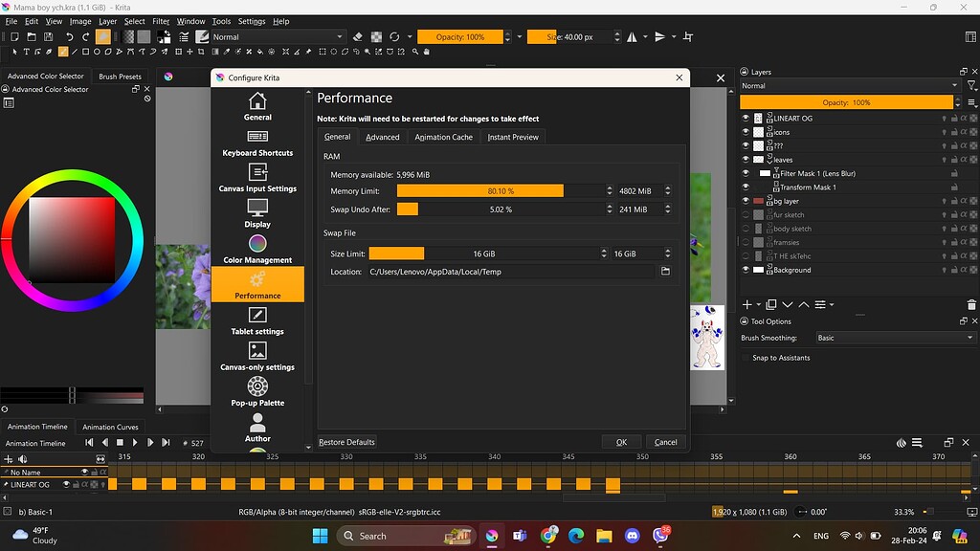Browse for swap file location folder
The image size is (980, 551).
coord(665,272)
